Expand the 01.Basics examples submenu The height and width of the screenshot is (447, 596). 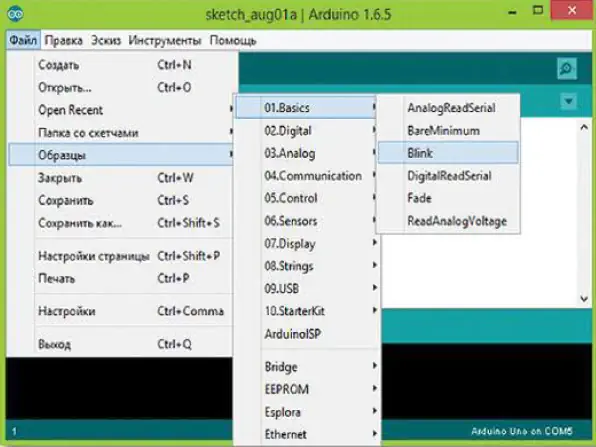[x=306, y=108]
